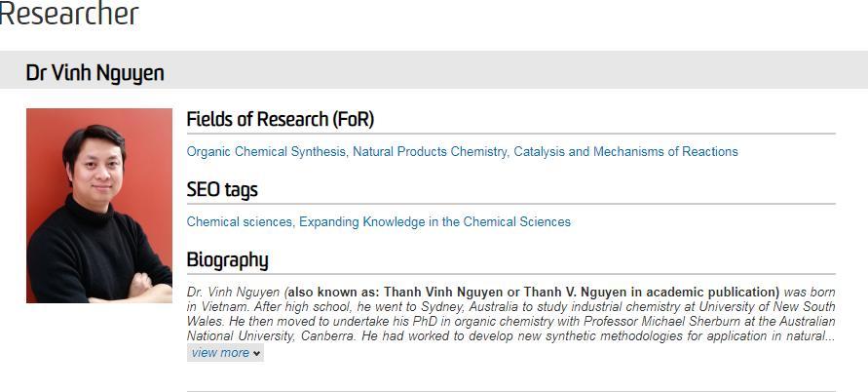The image size is (868, 392).
Task: Open Expanding Knowledge in the Chemical Sciences
Action: [434, 221]
